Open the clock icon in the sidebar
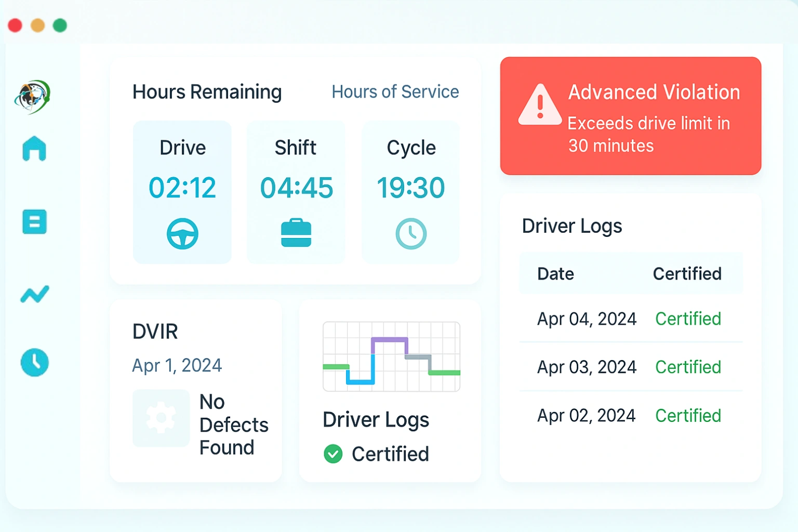Image resolution: width=798 pixels, height=532 pixels. tap(34, 363)
